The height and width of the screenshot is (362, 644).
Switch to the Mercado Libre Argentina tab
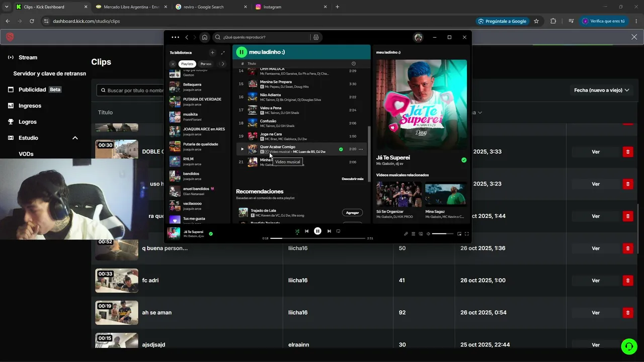pos(131,7)
